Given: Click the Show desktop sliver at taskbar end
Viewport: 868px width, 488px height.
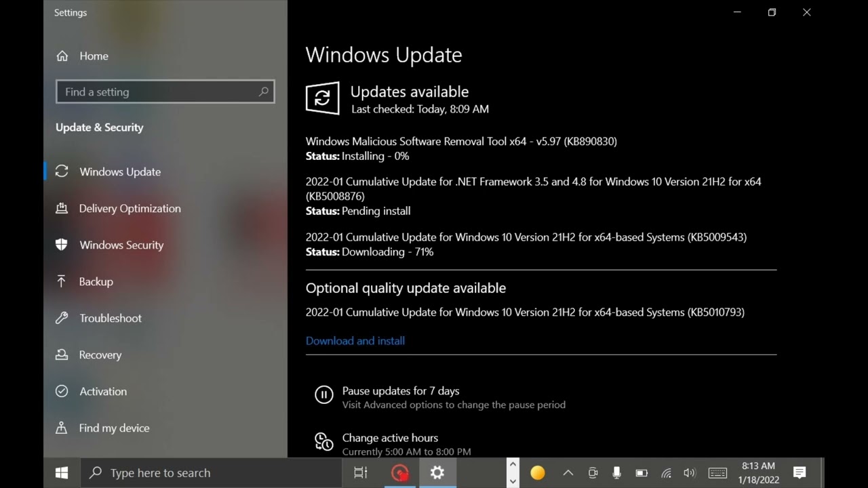Looking at the screenshot, I should point(823,473).
